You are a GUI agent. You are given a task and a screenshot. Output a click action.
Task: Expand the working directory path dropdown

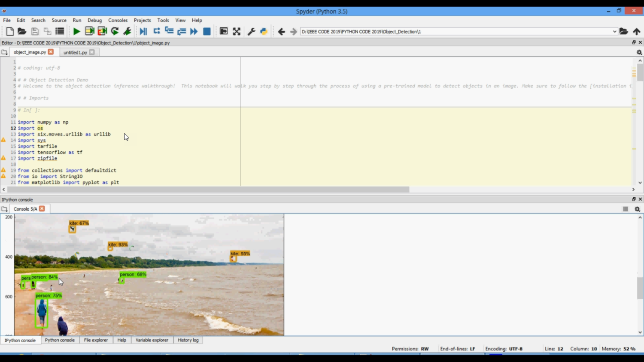614,31
